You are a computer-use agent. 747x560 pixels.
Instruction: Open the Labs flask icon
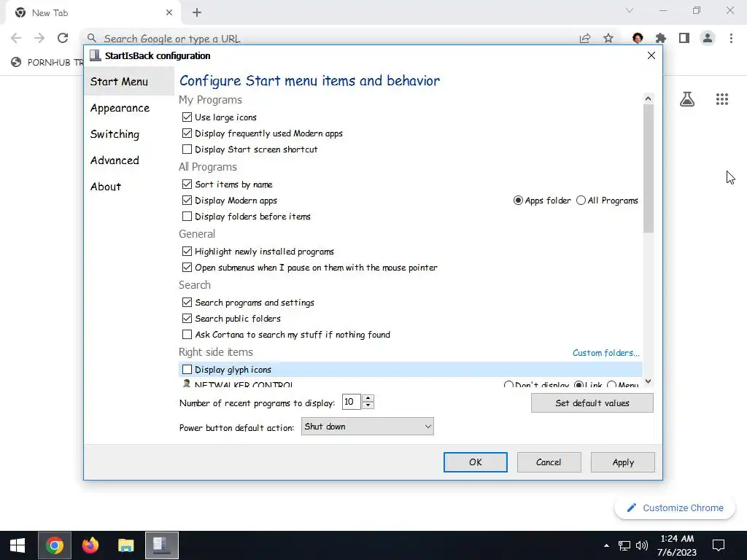click(687, 99)
